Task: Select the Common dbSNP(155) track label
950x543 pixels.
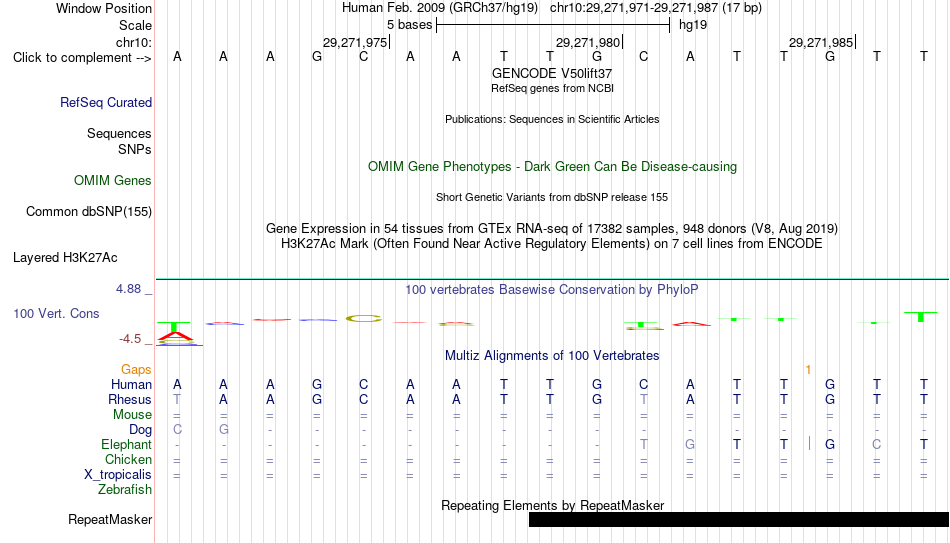Action: coord(88,212)
